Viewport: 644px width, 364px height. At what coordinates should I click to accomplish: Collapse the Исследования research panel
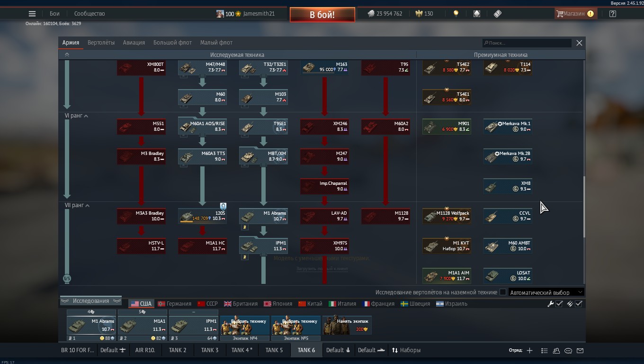pos(91,301)
